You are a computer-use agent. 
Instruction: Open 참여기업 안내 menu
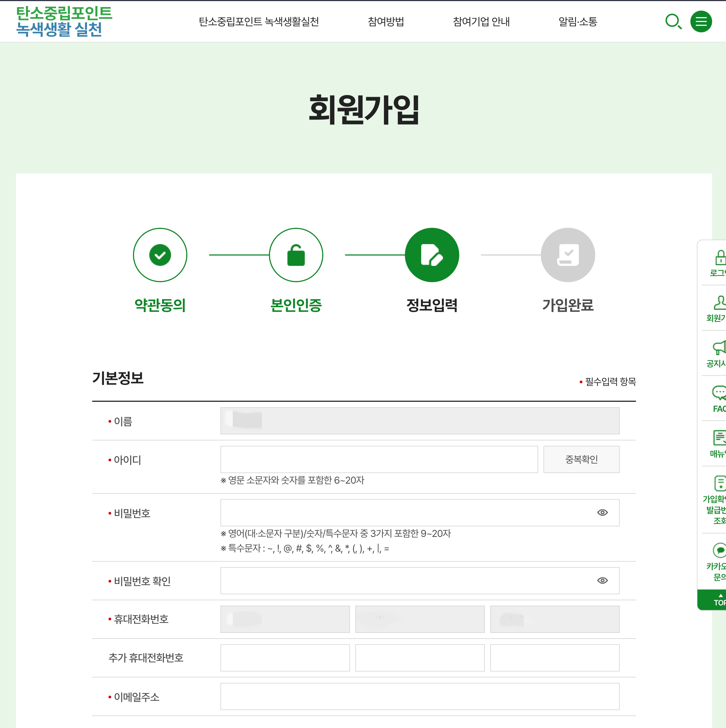[481, 21]
